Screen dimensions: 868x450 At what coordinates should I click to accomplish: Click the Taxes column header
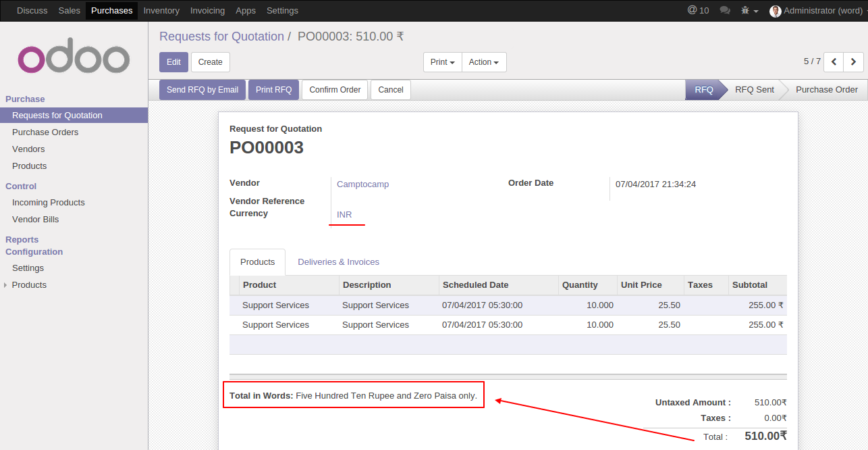707,285
